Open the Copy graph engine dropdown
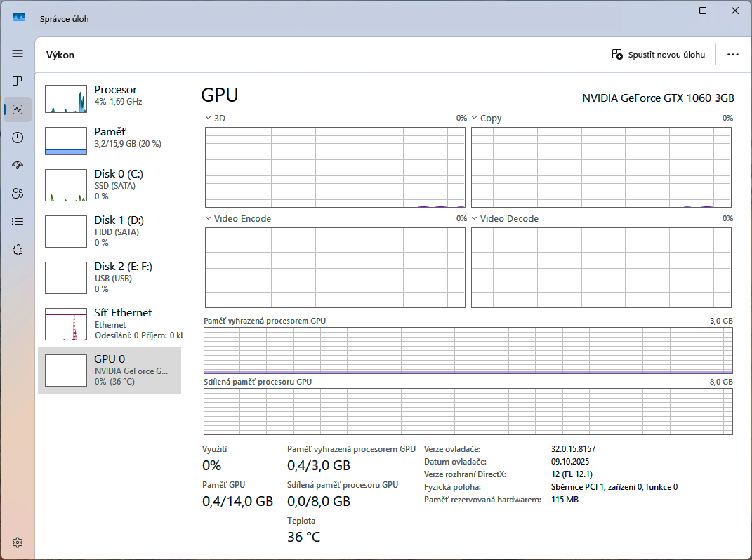Viewport: 752px width, 560px height. tap(486, 119)
